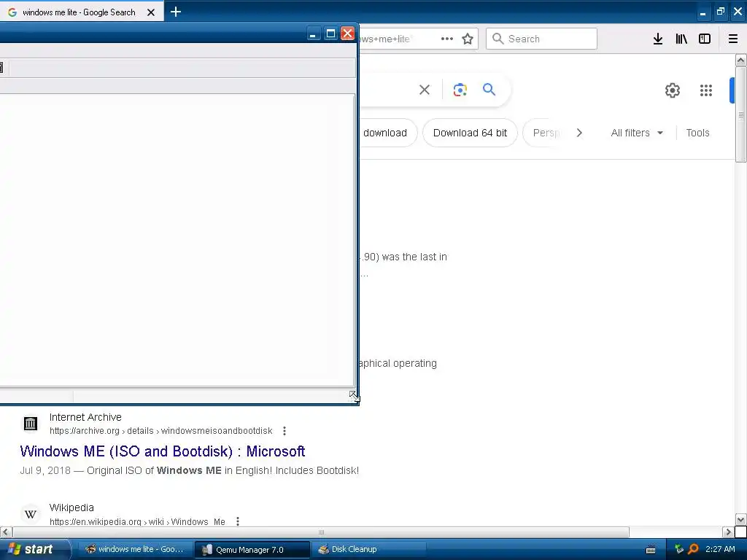The image size is (747, 560).
Task: Click the 2:27 AM system clock
Action: pos(720,549)
